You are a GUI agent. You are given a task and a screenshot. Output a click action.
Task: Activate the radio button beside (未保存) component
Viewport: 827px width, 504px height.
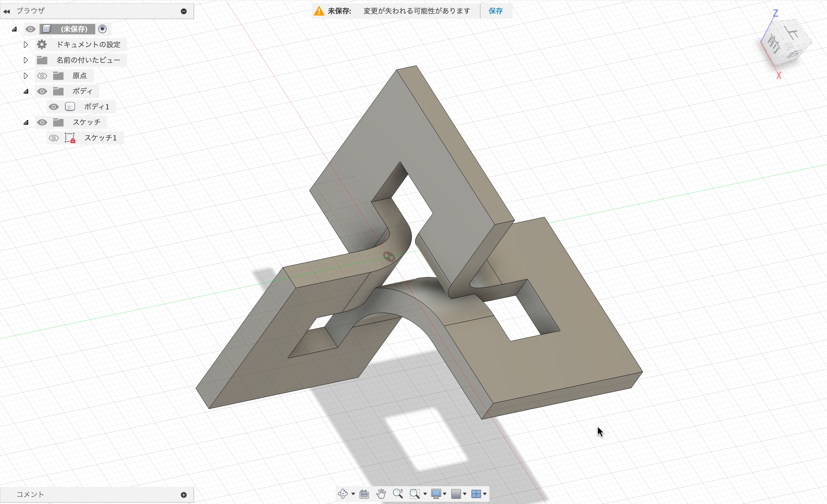(102, 29)
